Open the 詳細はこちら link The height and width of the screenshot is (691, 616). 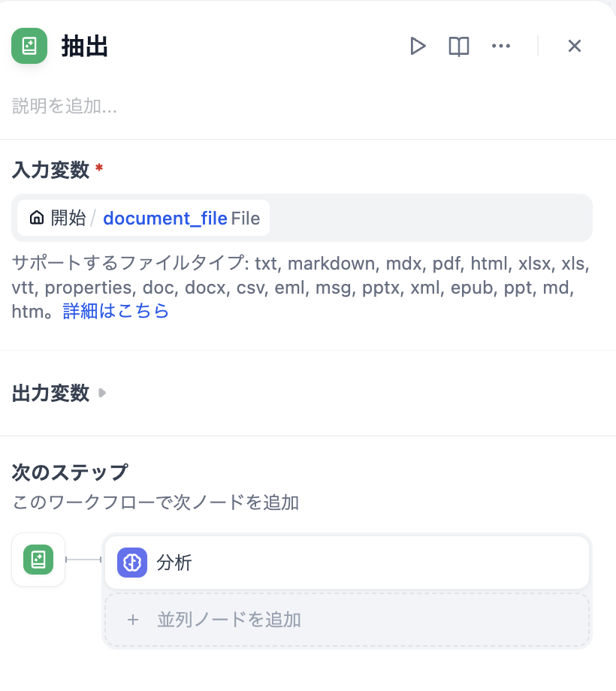pos(116,311)
